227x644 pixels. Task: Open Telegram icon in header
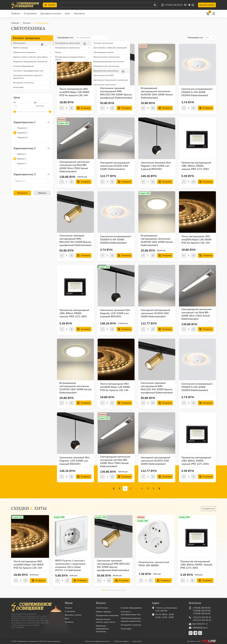(x=189, y=5)
